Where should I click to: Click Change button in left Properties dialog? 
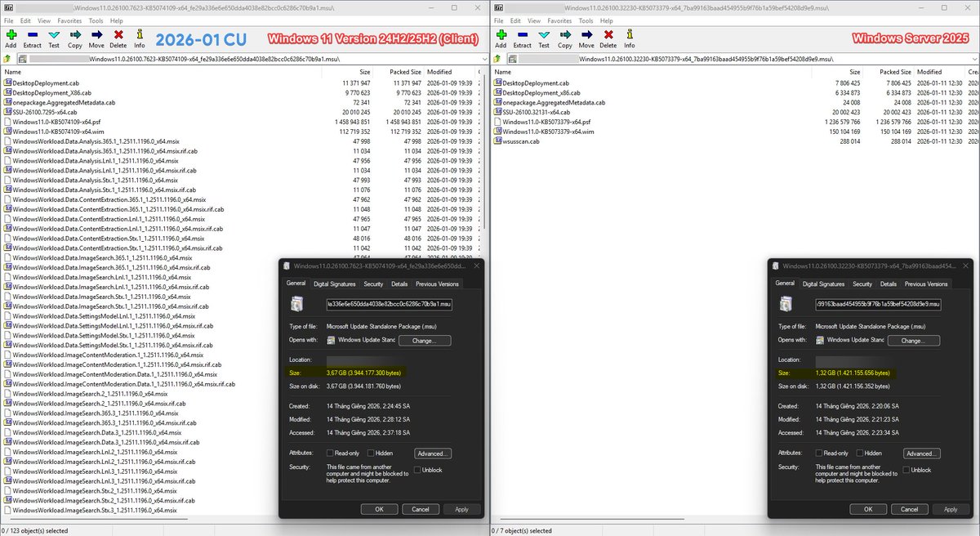pyautogui.click(x=425, y=340)
